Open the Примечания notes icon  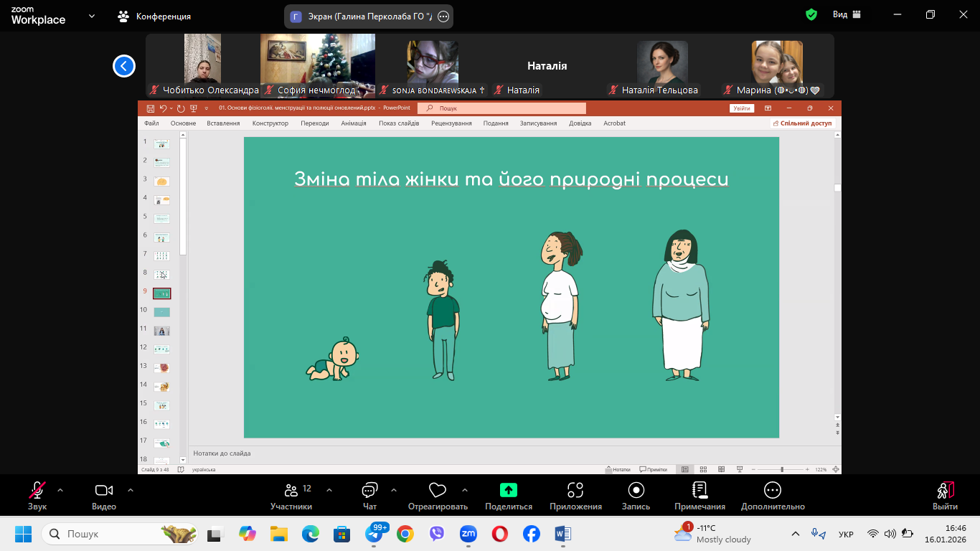pyautogui.click(x=699, y=491)
